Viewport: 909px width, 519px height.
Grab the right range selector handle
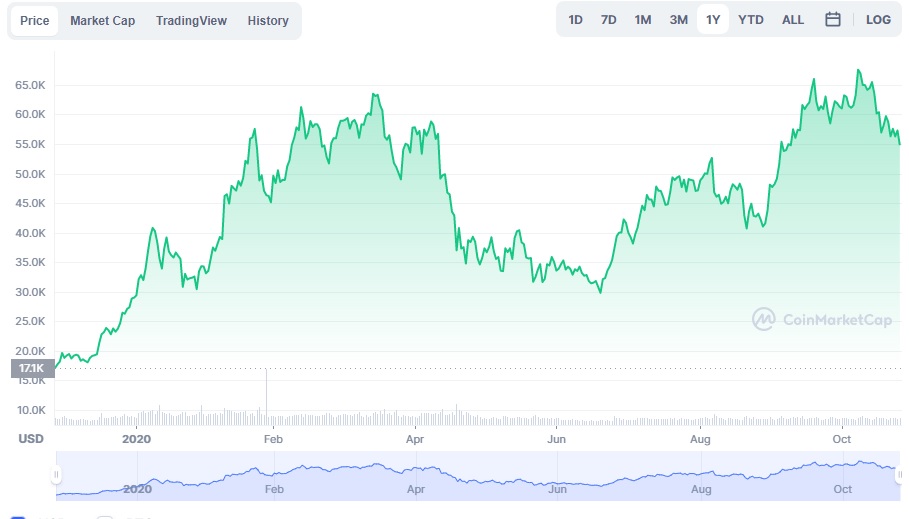pyautogui.click(x=900, y=474)
